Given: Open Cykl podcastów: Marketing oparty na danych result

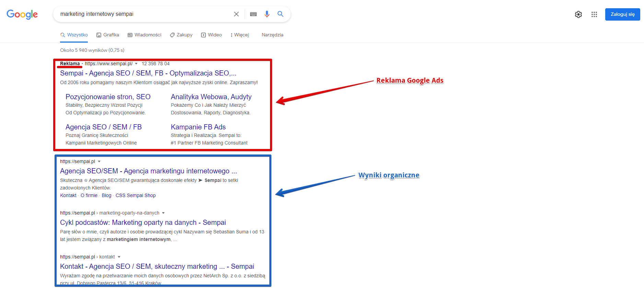Looking at the screenshot, I should [143, 222].
